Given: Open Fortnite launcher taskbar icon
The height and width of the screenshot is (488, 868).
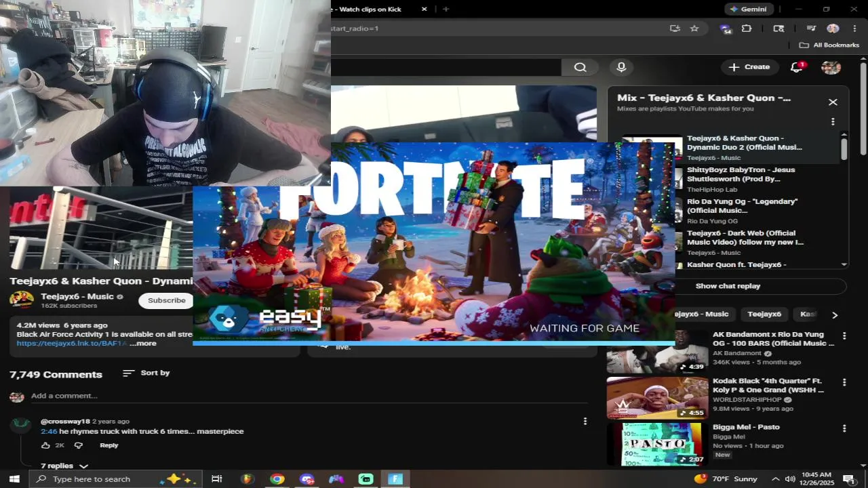Looking at the screenshot, I should pos(395,479).
